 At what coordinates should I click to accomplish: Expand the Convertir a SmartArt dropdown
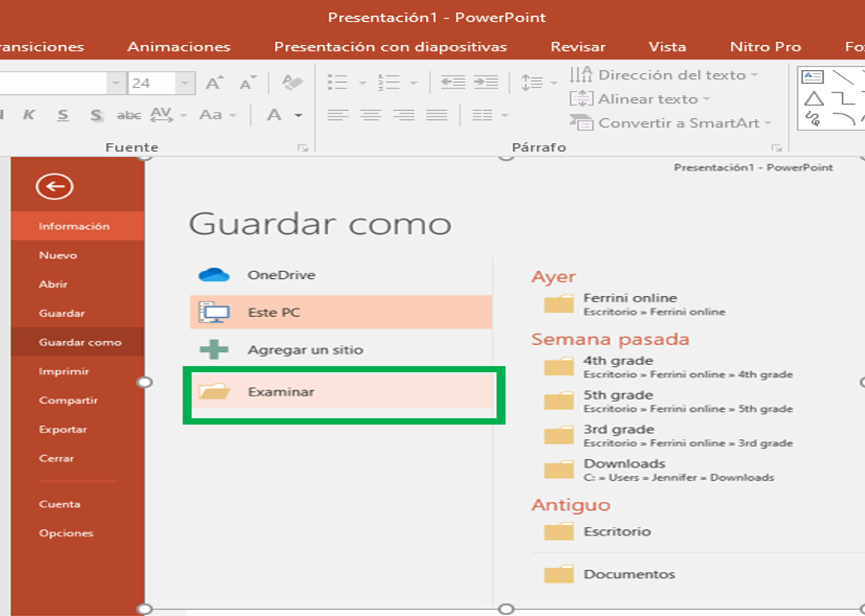coord(768,123)
